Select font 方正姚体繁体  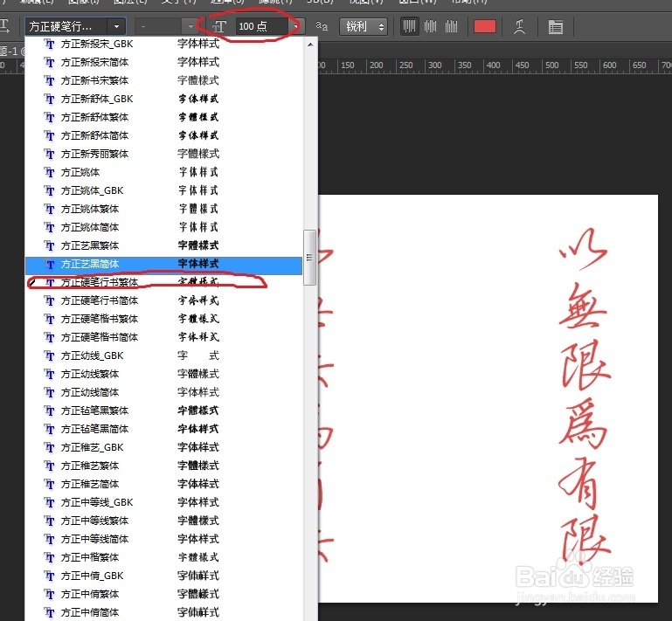tap(163, 209)
